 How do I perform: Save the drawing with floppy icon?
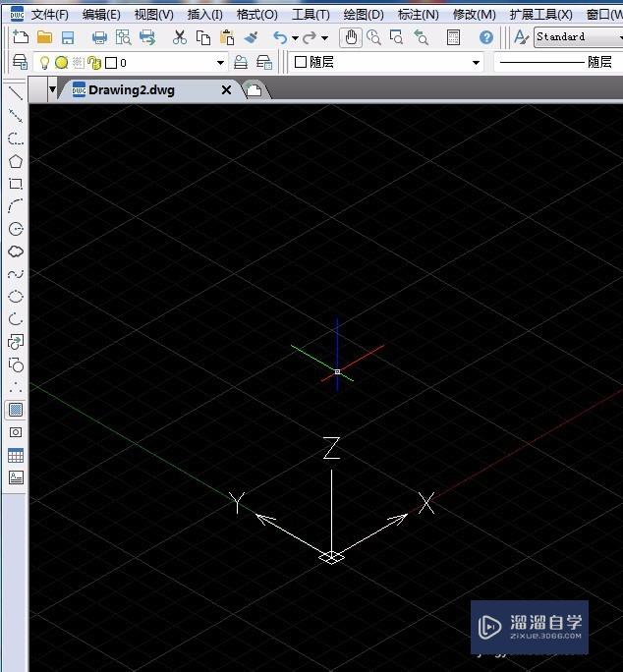[68, 37]
